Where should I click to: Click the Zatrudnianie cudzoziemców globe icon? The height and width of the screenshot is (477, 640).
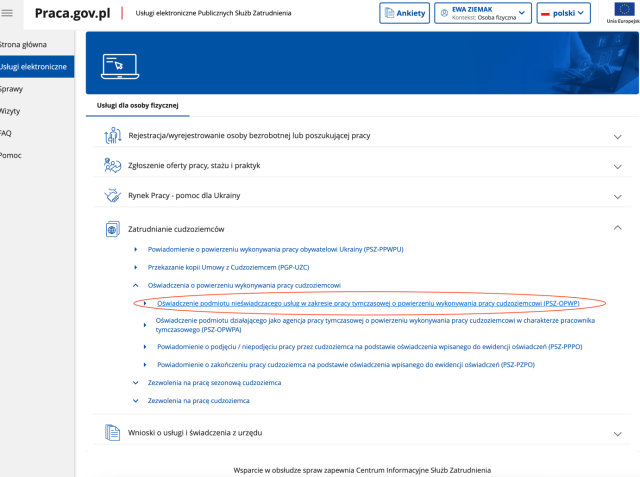(x=113, y=229)
